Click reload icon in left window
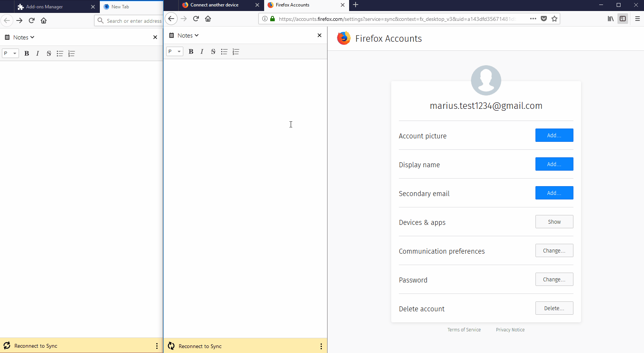The image size is (644, 353). [x=31, y=20]
